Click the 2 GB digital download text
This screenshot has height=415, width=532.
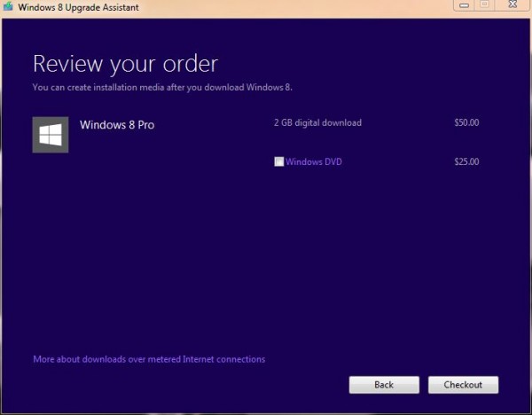click(317, 122)
